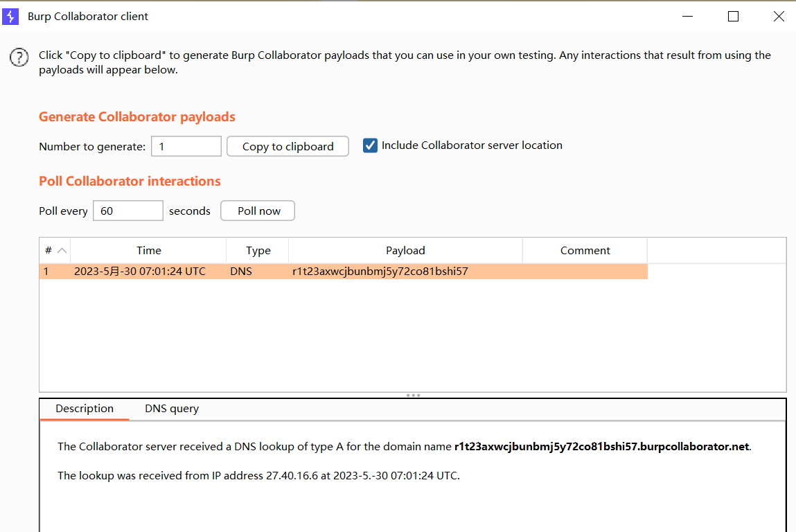796x532 pixels.
Task: Sort interactions by the # column
Action: tap(55, 251)
